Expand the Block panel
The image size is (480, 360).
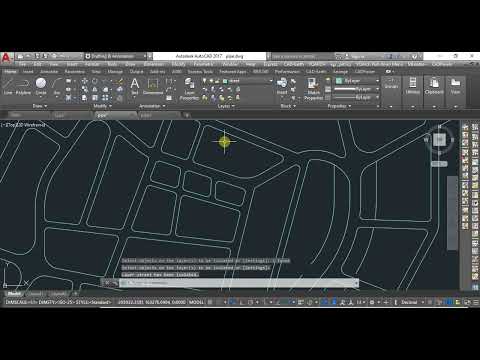(x=288, y=106)
